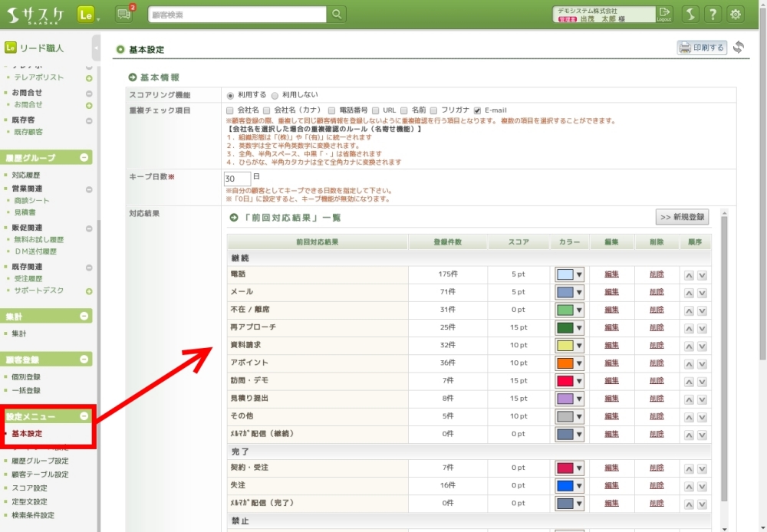This screenshot has width=767, height=532.
Task: Collapse the 履歴グループ sidebar section
Action: tap(84, 157)
